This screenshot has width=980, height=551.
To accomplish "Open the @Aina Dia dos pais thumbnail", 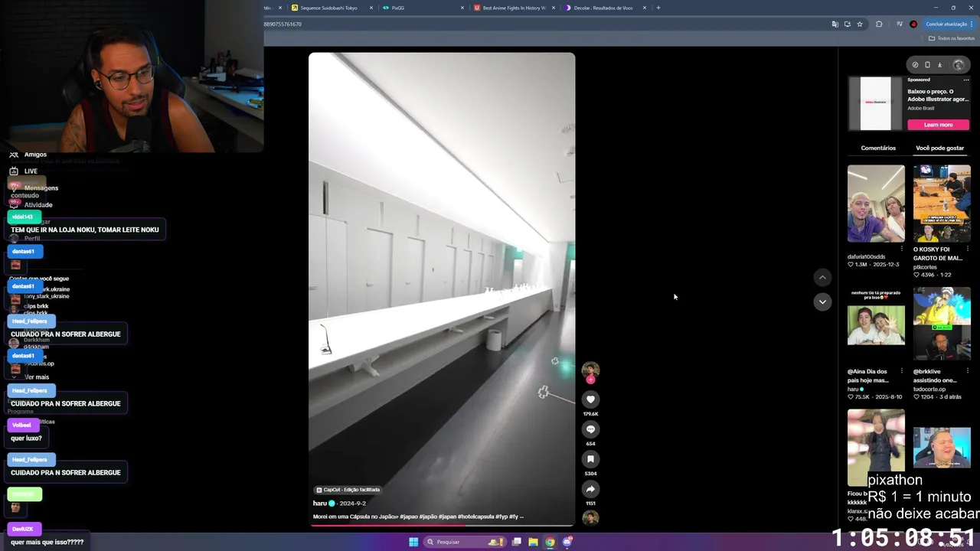I will tap(876, 325).
